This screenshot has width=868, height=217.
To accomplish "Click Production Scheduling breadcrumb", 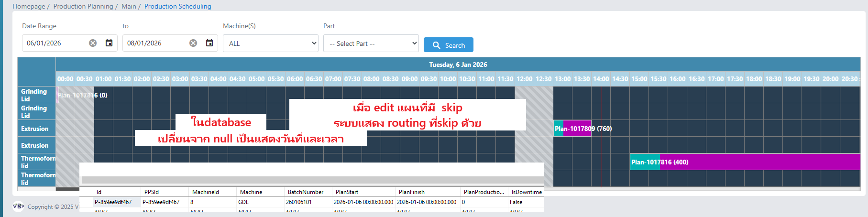I will coord(177,6).
